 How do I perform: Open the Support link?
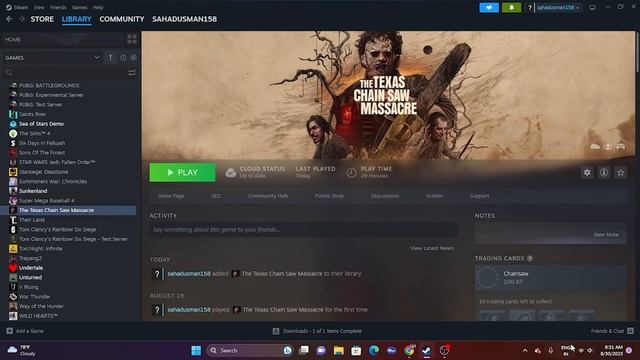point(479,196)
